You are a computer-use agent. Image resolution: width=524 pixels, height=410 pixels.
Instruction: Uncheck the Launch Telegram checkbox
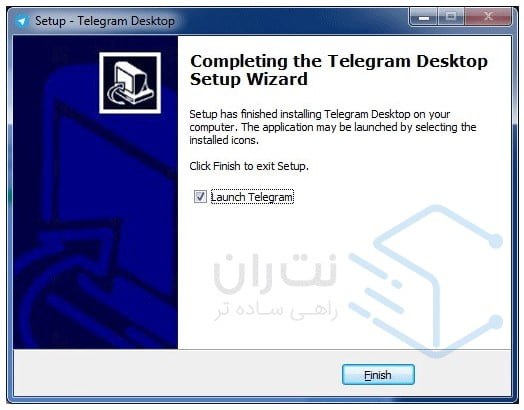click(x=200, y=196)
